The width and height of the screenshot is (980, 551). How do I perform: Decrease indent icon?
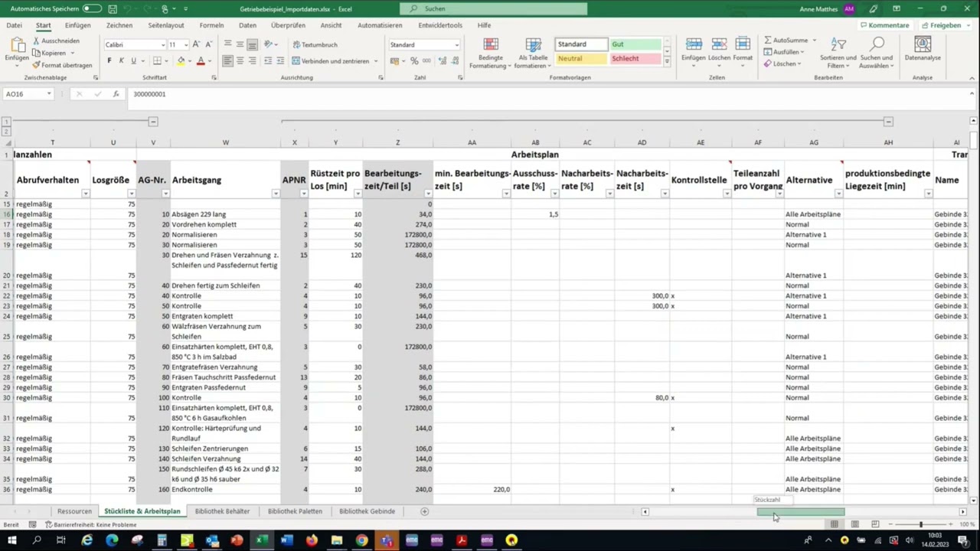tap(269, 60)
